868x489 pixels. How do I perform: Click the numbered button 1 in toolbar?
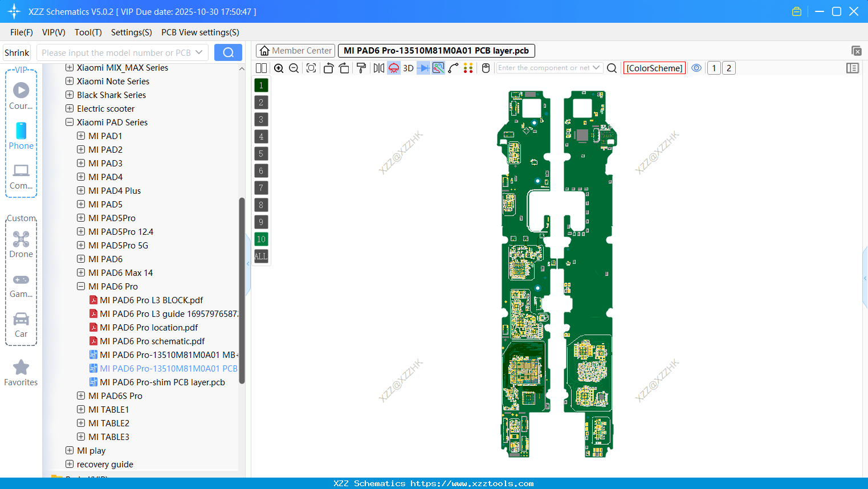click(714, 68)
